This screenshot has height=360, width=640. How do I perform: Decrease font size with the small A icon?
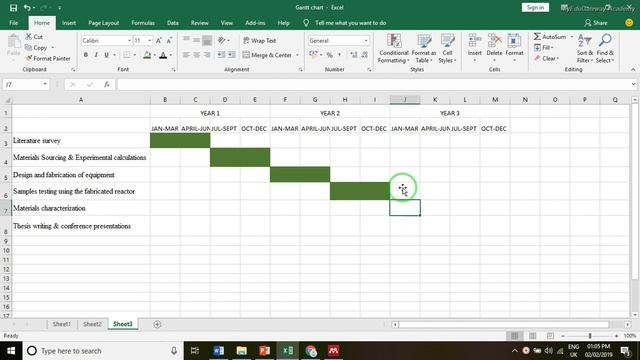point(169,40)
